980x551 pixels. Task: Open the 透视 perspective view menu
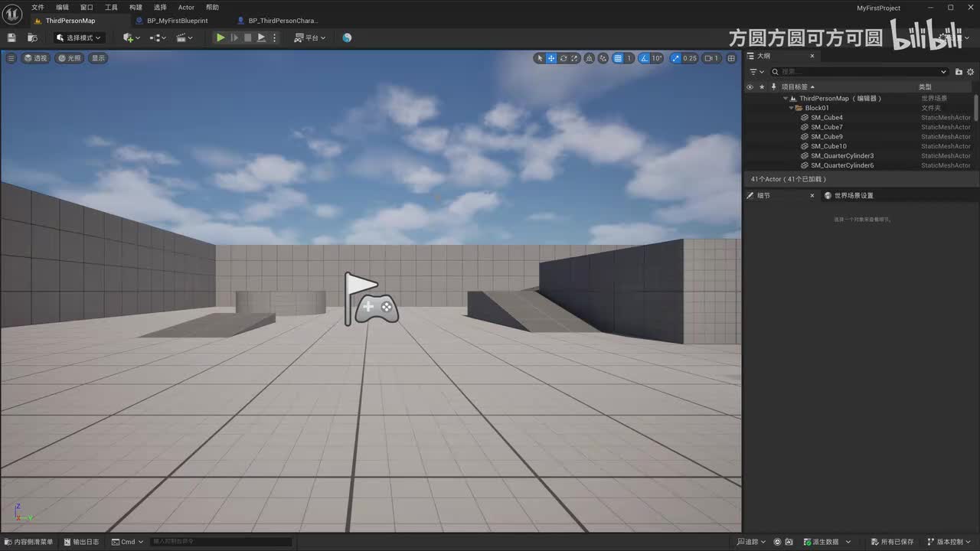35,58
